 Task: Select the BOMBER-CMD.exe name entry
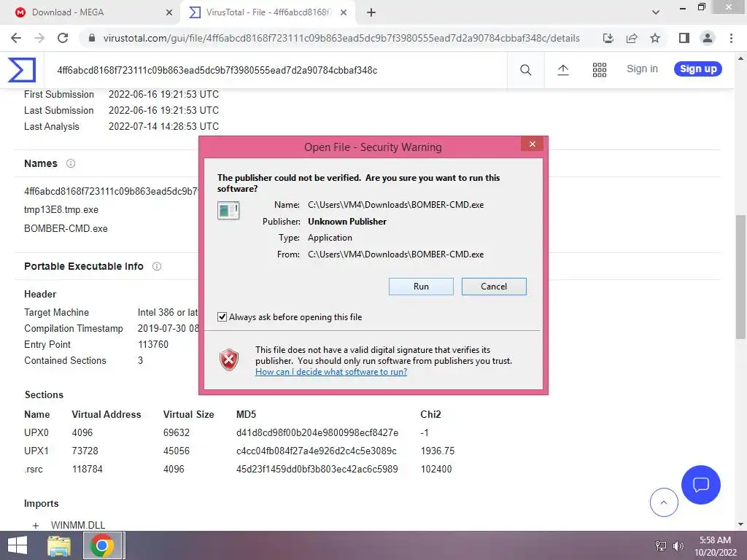[x=66, y=228]
